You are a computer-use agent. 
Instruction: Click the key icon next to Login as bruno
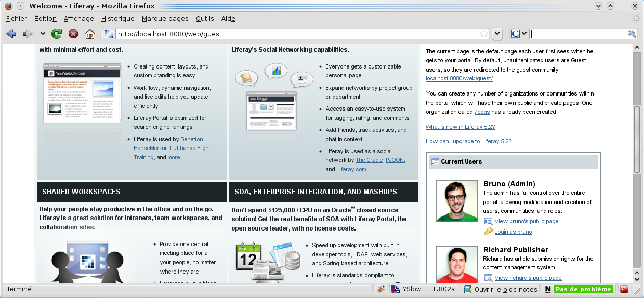pos(488,232)
